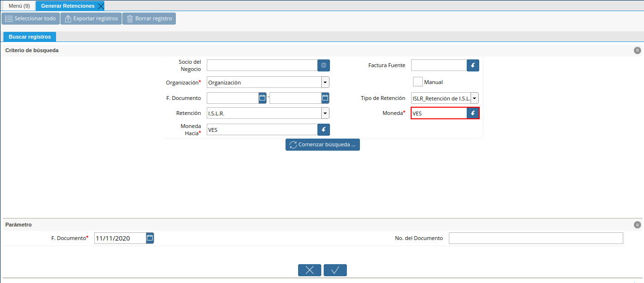This screenshot has height=283, width=644.
Task: Click the Borrar registro button
Action: point(149,19)
